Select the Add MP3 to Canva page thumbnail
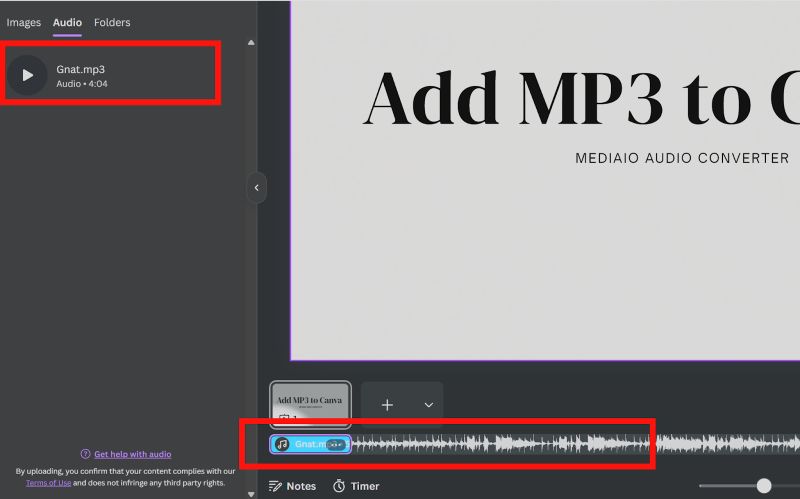The image size is (800, 499). click(x=310, y=404)
